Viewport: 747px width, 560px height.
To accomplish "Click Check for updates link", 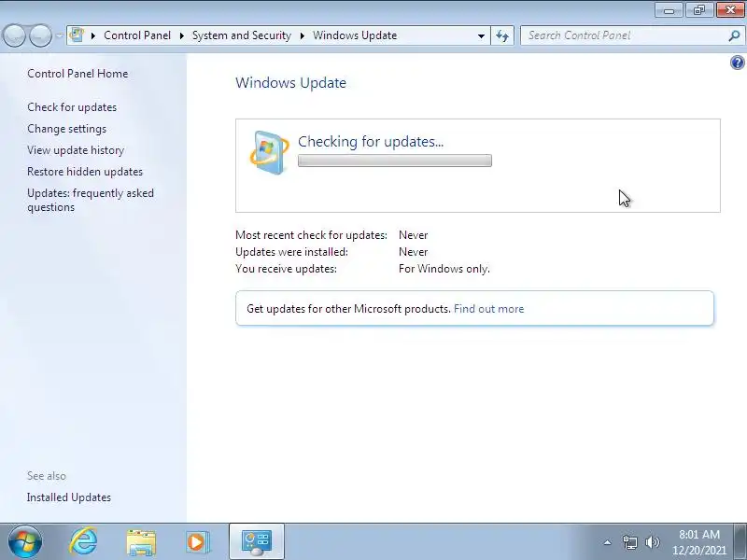I will click(72, 107).
